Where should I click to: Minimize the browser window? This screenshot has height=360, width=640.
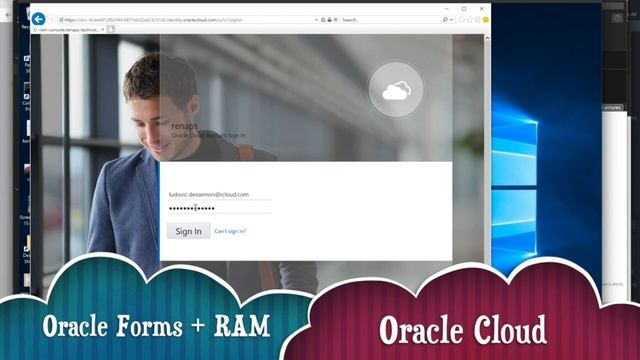pyautogui.click(x=447, y=9)
